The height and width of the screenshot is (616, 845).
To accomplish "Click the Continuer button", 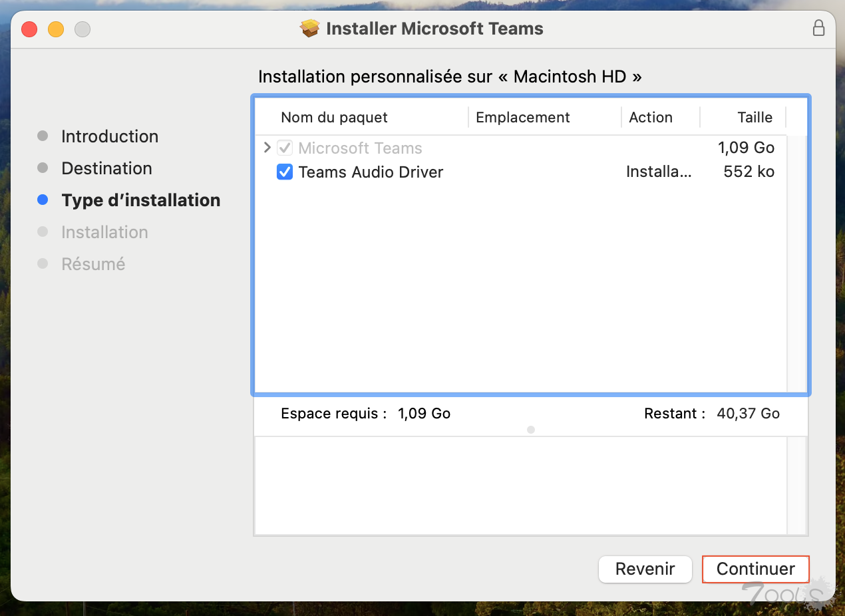I will tap(756, 569).
